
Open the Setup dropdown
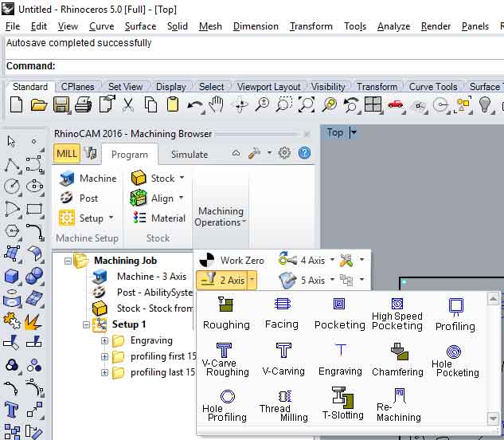coord(111,218)
